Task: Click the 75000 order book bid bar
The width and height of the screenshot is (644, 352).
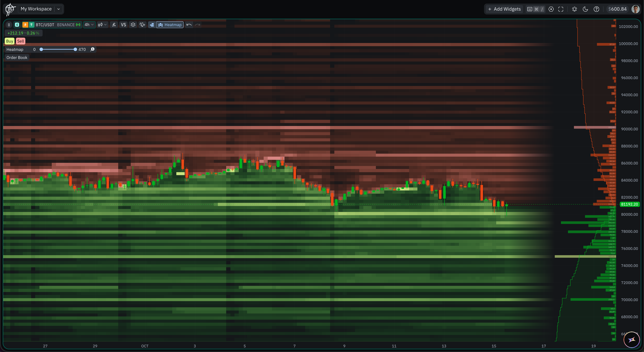Action: (x=585, y=257)
